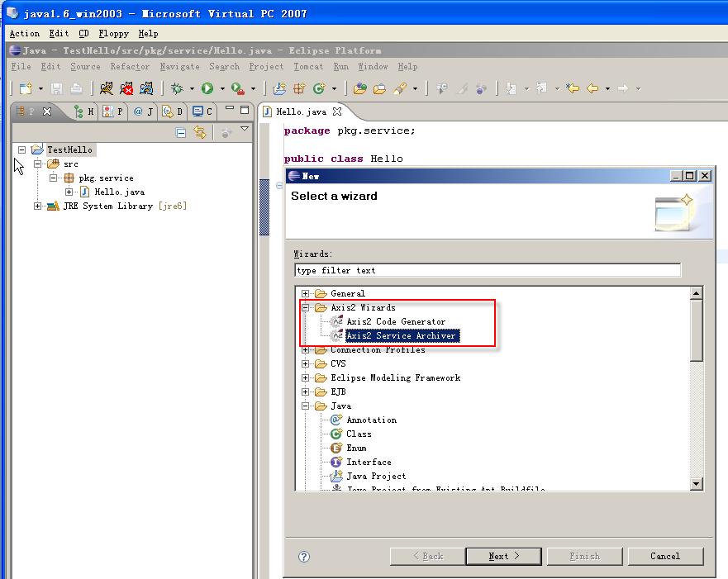
Task: Select the Java Project wizard entry
Action: click(376, 476)
